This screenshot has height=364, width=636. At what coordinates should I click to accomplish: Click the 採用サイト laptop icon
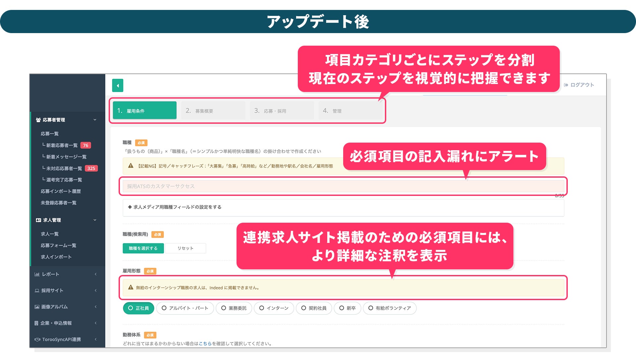[x=37, y=291]
